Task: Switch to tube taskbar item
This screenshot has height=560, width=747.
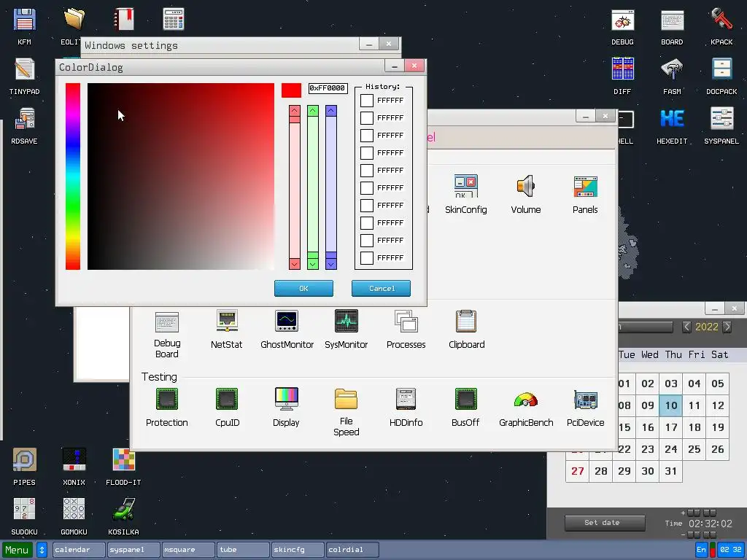Action: point(242,550)
